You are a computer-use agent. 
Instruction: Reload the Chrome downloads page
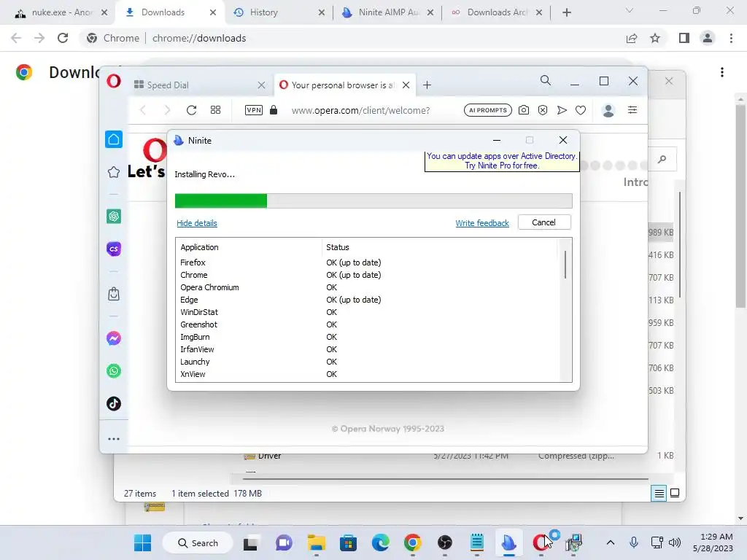(63, 38)
